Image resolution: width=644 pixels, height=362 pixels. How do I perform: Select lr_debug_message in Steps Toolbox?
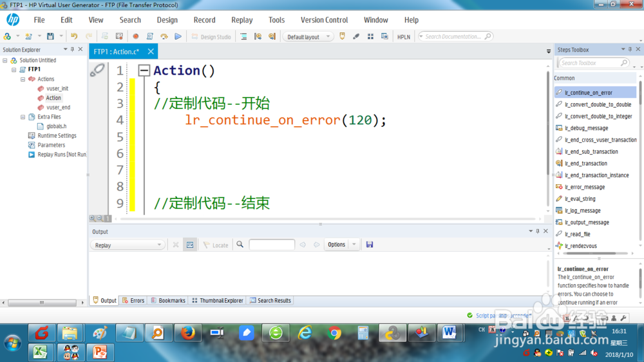(587, 128)
